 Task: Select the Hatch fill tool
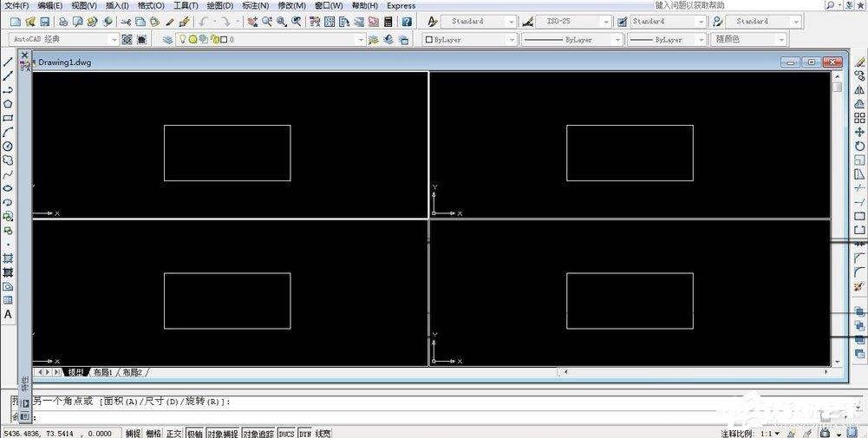(8, 258)
